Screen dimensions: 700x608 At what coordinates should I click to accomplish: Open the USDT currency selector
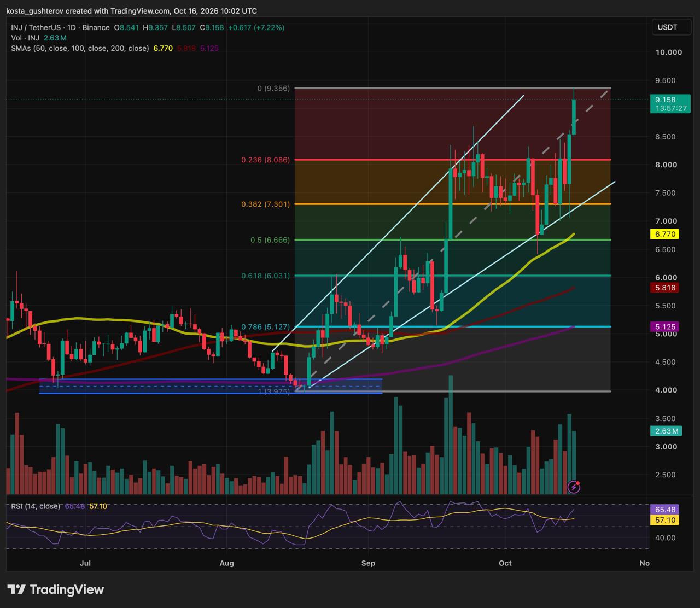point(667,27)
